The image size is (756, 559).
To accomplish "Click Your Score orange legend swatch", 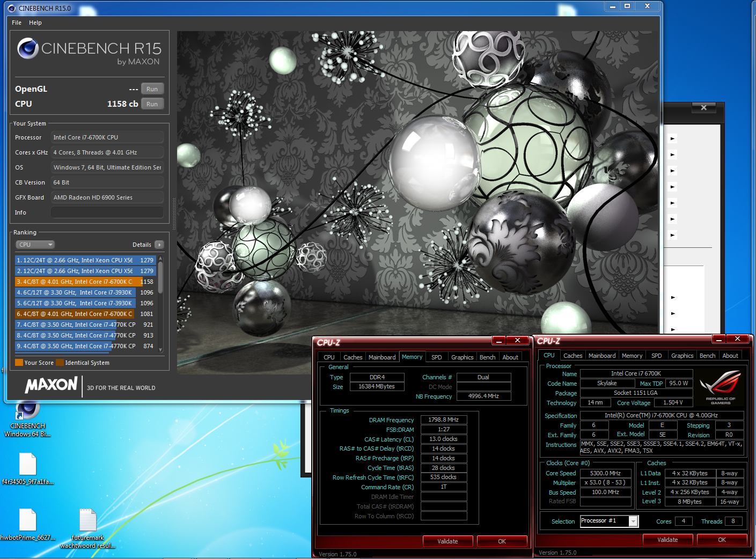I will (x=19, y=363).
